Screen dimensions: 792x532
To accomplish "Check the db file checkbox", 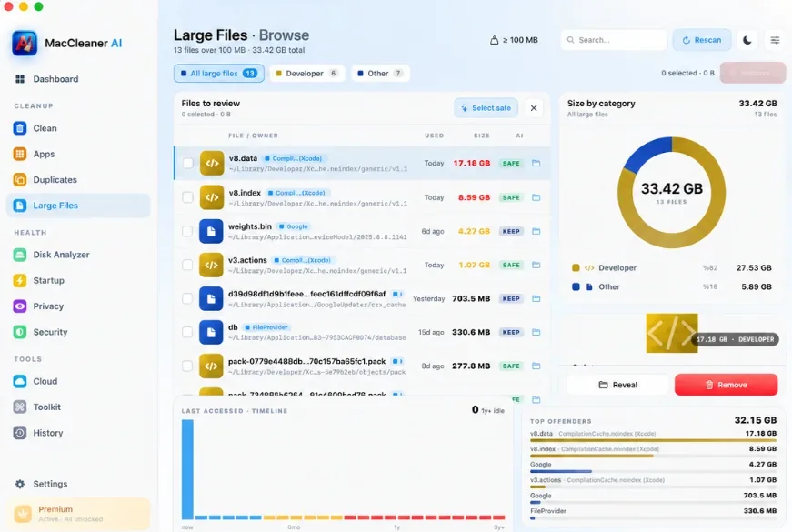I will pyautogui.click(x=187, y=333).
